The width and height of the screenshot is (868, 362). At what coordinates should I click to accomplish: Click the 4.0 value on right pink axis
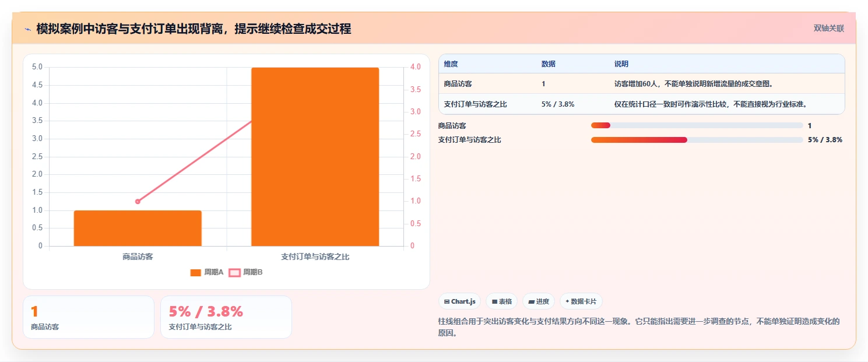415,67
